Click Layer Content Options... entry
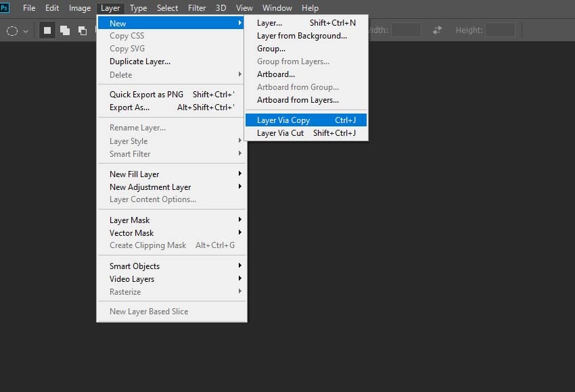The width and height of the screenshot is (575, 392). [171, 199]
